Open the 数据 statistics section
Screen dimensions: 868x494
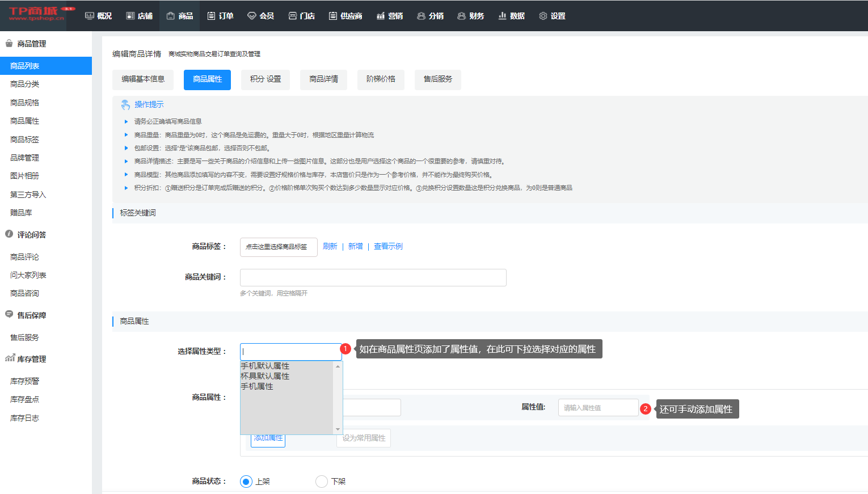click(511, 16)
